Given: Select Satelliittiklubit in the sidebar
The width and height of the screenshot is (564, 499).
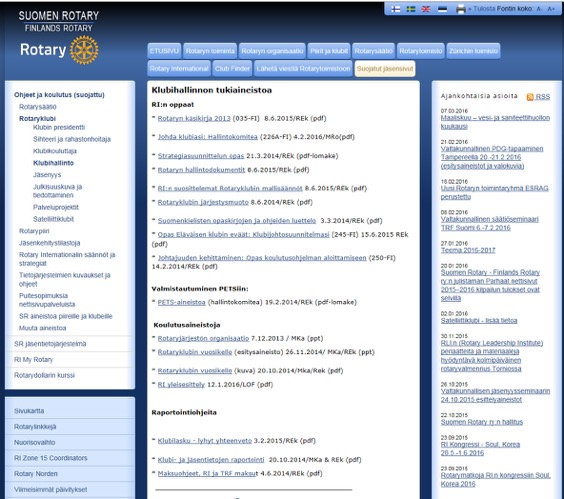Looking at the screenshot, I should (x=53, y=219).
